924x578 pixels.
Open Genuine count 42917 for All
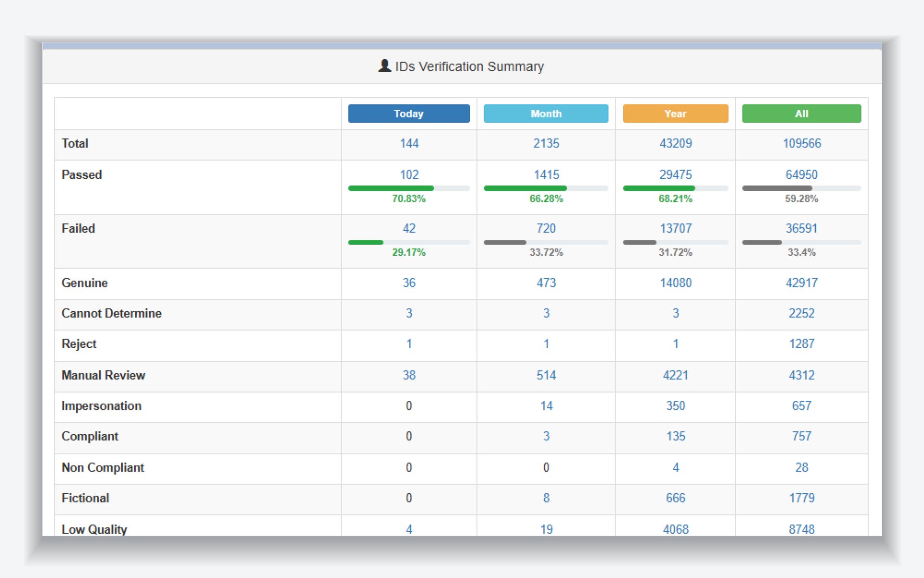(x=802, y=283)
